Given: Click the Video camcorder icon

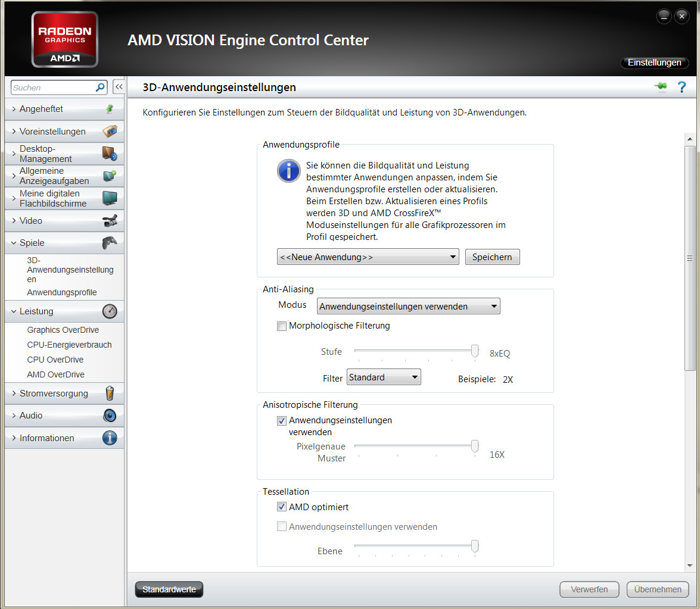Looking at the screenshot, I should pos(110,220).
